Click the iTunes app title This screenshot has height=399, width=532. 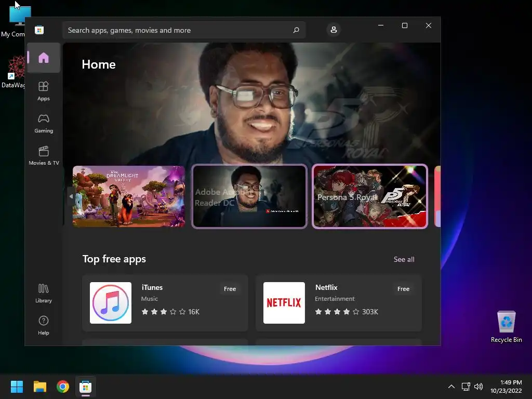point(152,287)
